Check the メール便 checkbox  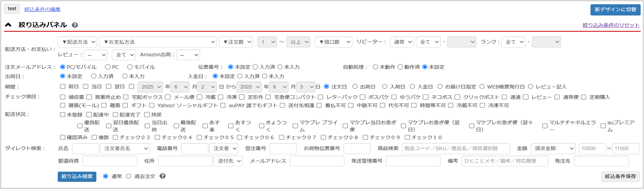click(168, 97)
